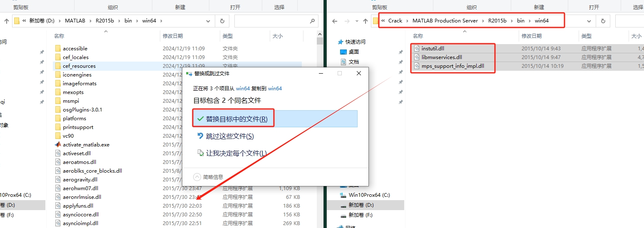The width and height of the screenshot is (644, 228).
Task: Click folder icon beside iconengines
Action: tap(58, 74)
